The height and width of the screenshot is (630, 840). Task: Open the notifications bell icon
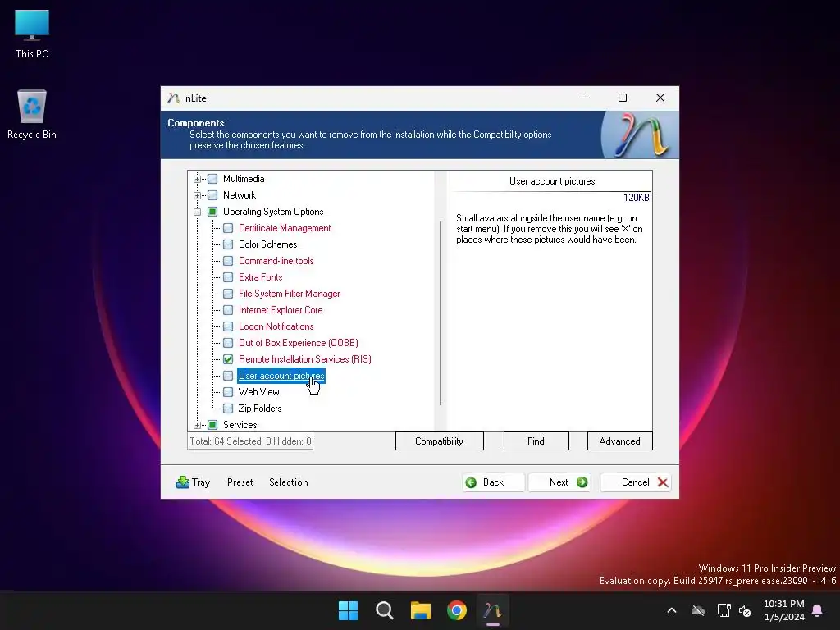(x=818, y=610)
